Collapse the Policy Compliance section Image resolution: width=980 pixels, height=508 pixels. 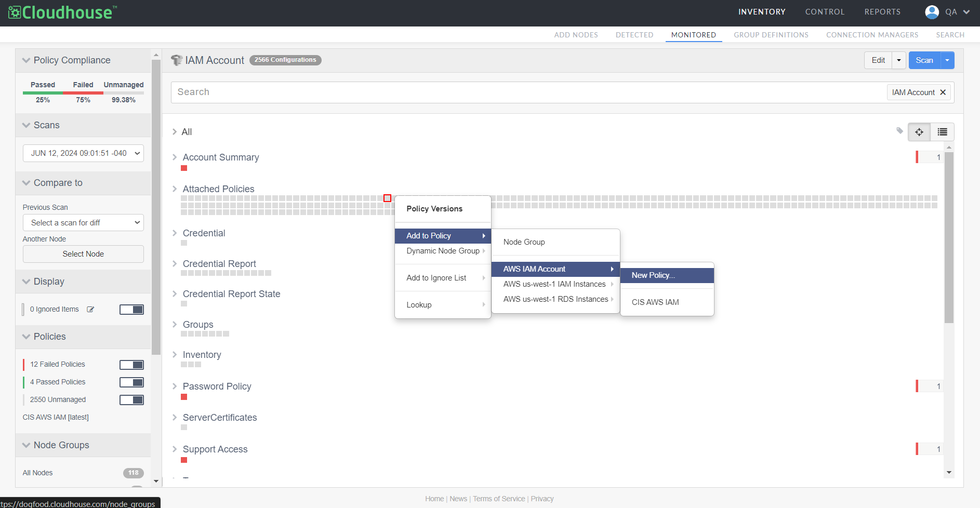[27, 60]
